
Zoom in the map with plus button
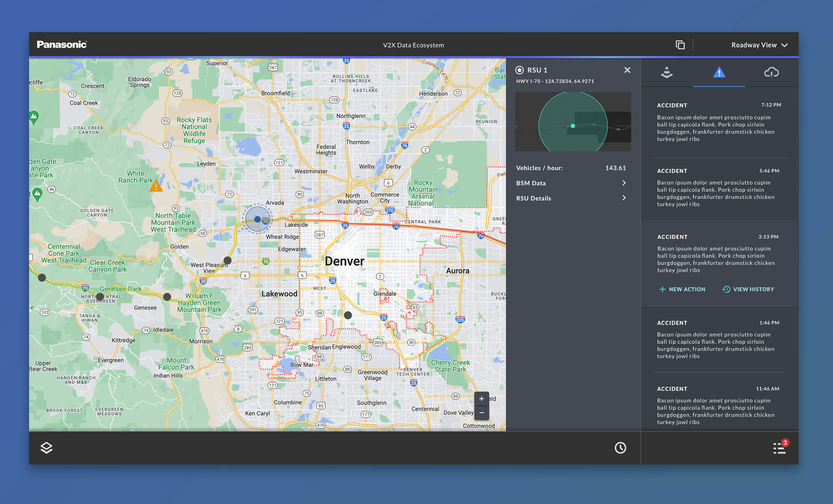click(x=482, y=399)
